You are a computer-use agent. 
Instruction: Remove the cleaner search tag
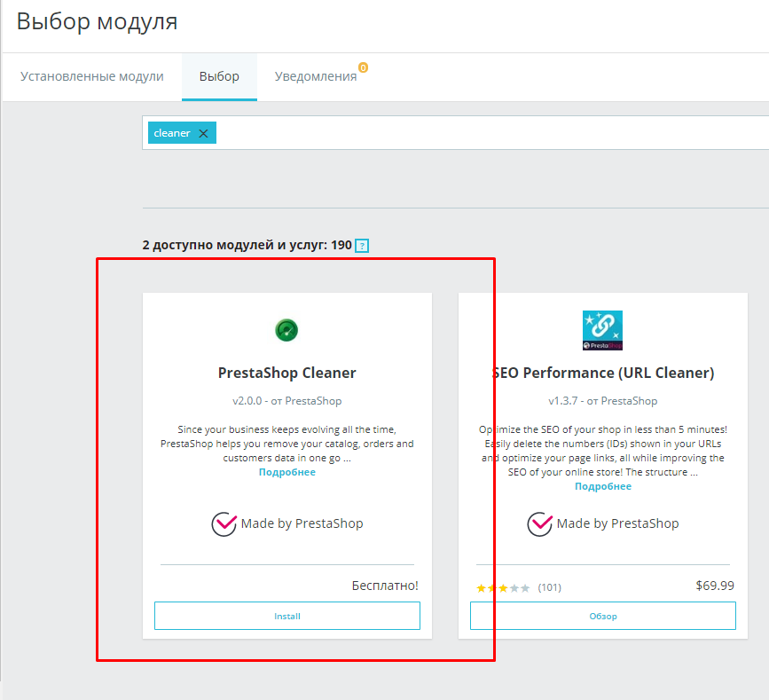(203, 133)
